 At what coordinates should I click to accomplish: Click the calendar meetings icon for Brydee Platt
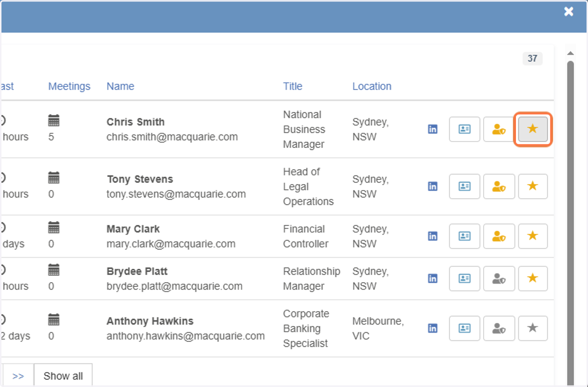click(54, 269)
